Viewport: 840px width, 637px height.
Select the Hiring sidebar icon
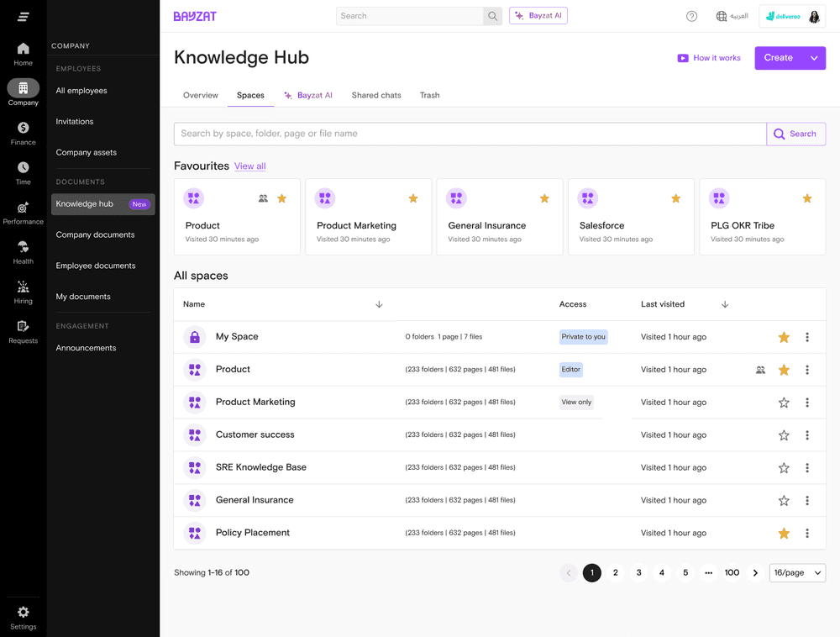[23, 290]
